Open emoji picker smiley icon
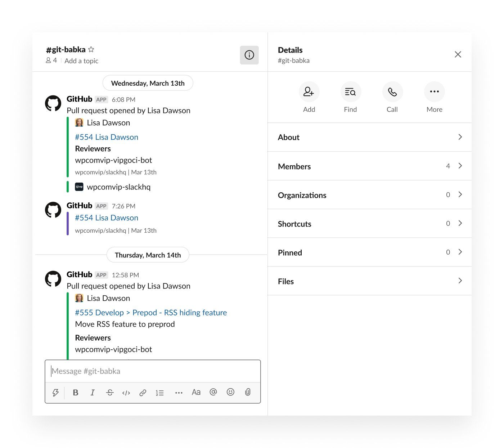This screenshot has height=448, width=504. pos(230,392)
